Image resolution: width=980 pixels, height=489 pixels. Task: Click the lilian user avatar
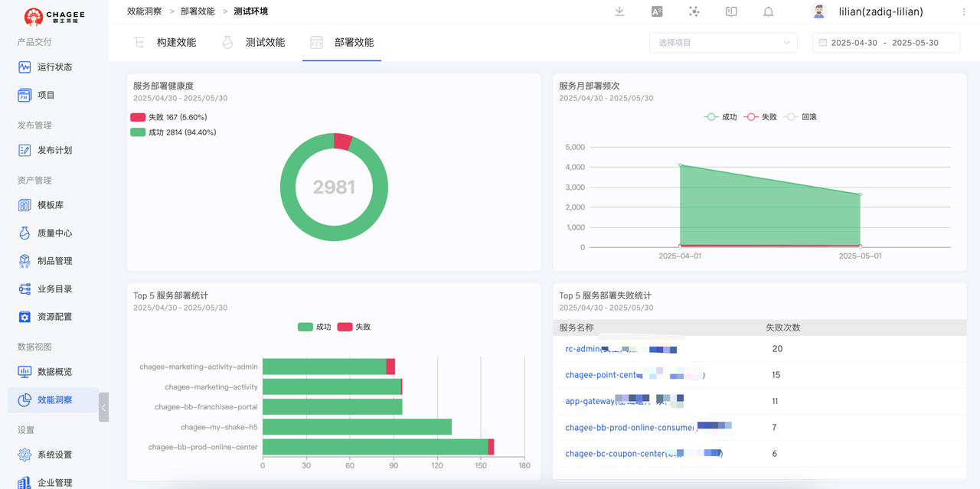tap(818, 11)
